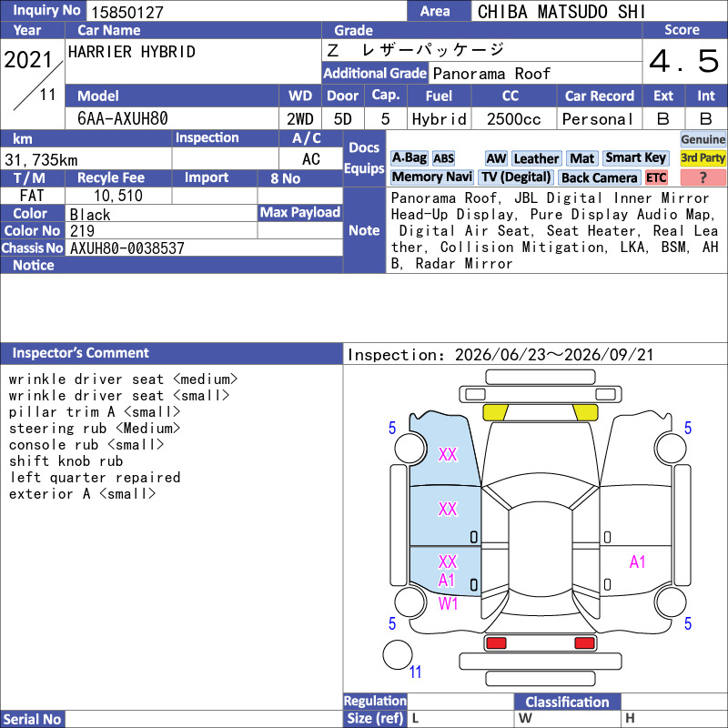Select the Back Camera badge

click(599, 177)
